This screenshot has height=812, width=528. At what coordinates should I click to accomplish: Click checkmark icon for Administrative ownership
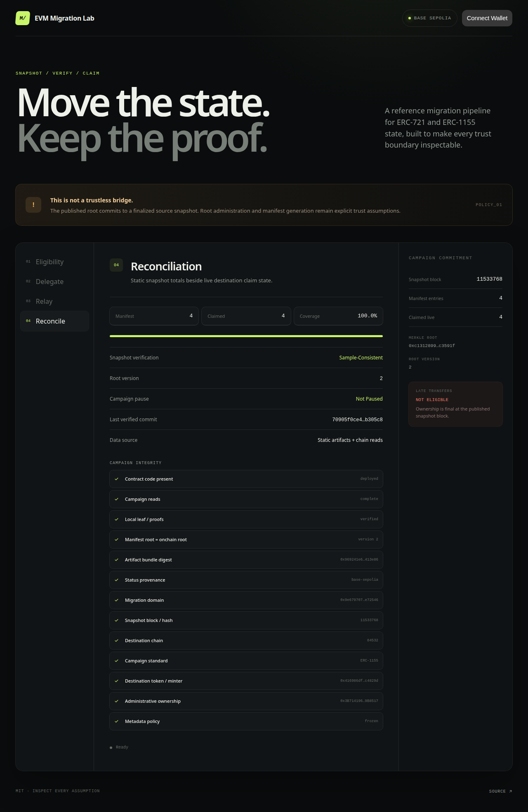117,701
